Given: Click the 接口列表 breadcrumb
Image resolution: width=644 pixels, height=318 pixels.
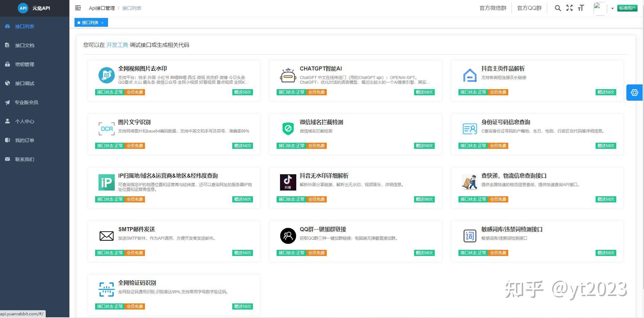Looking at the screenshot, I should (x=132, y=8).
